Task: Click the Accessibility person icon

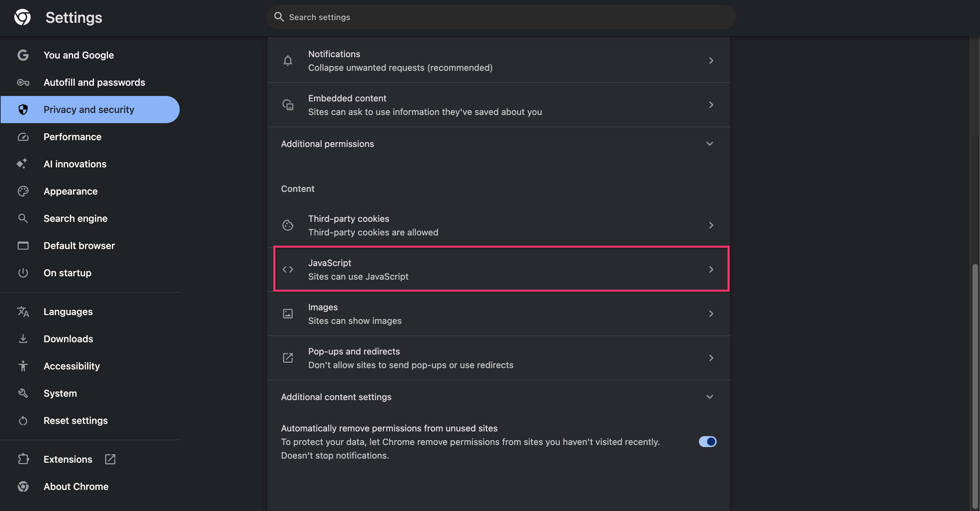Action: point(23,366)
